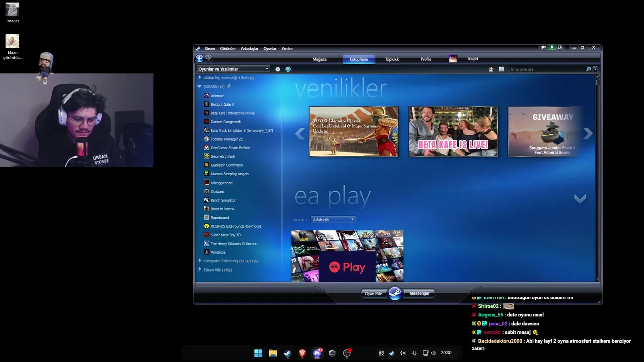
Task: Switch to the Topluluk tab
Action: (x=392, y=59)
